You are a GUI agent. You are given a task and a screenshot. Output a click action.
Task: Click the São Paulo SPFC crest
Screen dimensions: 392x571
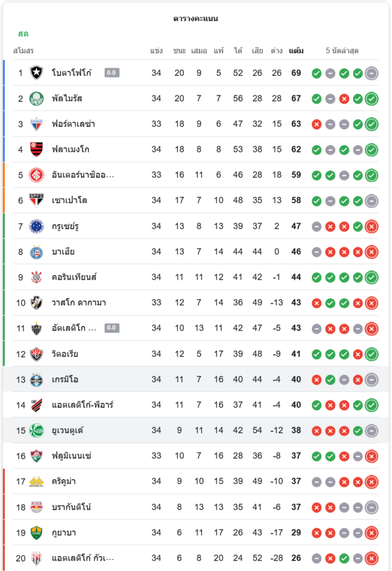click(37, 200)
